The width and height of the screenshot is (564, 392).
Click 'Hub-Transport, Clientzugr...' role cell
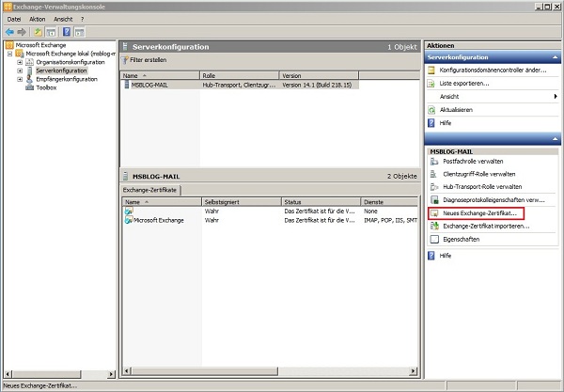(x=239, y=85)
